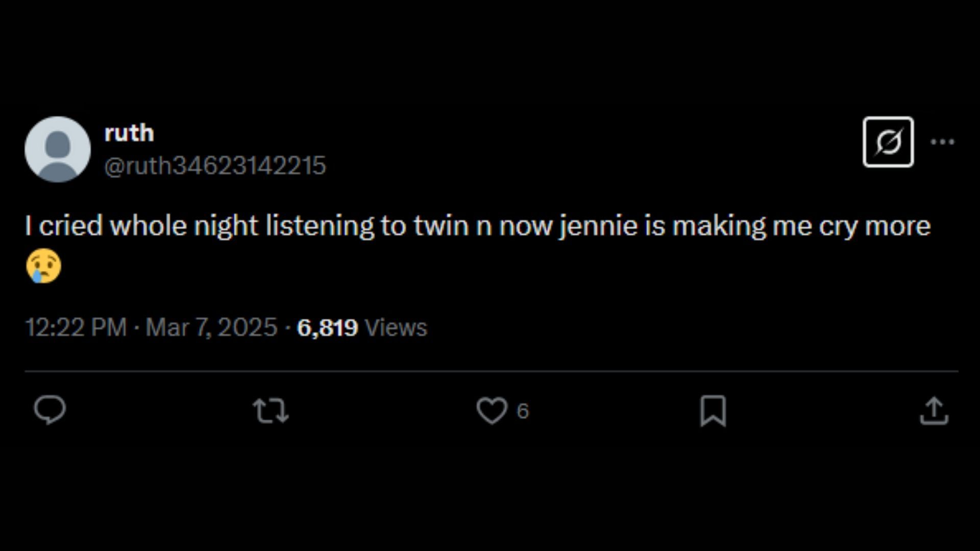Screen dimensions: 980x551
Task: Open the share icon menu
Action: pyautogui.click(x=934, y=411)
